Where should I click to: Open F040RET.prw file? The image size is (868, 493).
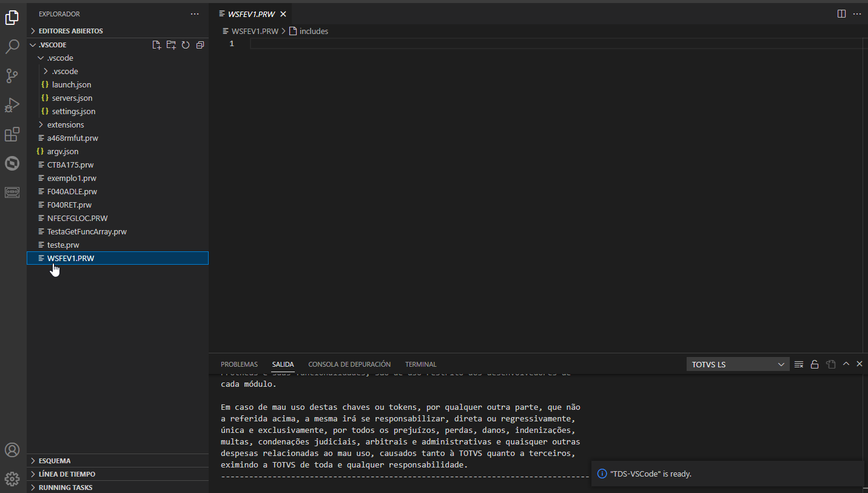pos(118,205)
